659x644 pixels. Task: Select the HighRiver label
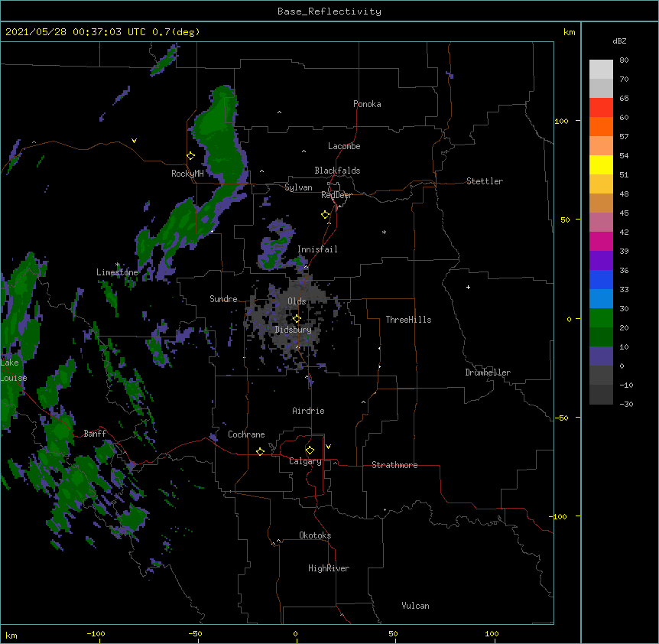click(329, 568)
